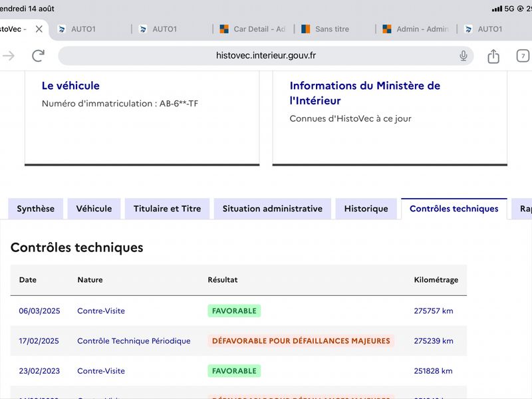Click the Le véhicule card heading
The height and width of the screenshot is (399, 532).
(x=70, y=86)
